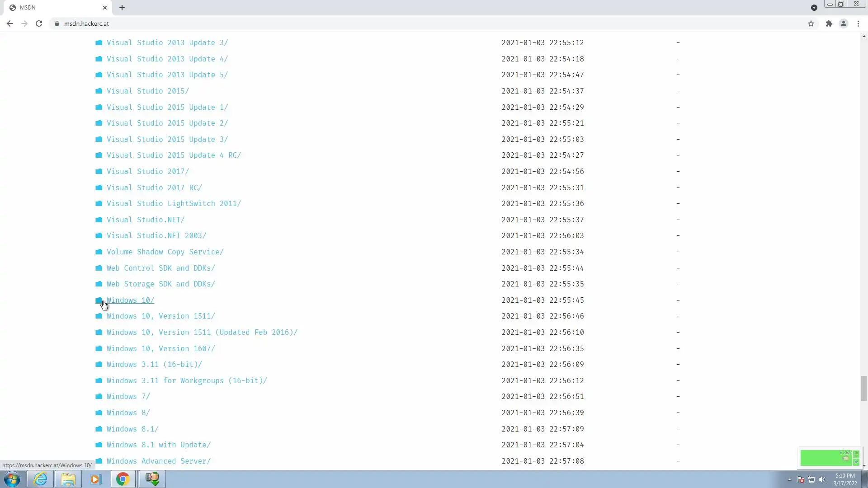Click the browser back arrow
868x488 pixels.
(10, 23)
